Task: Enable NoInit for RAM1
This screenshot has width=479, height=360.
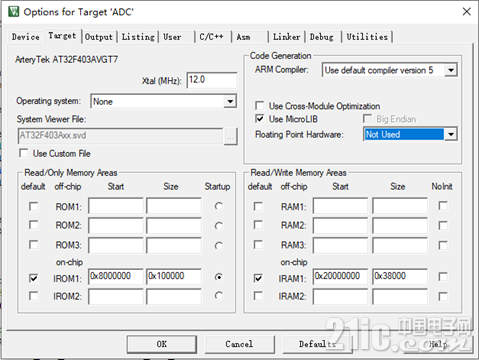Action: [443, 205]
